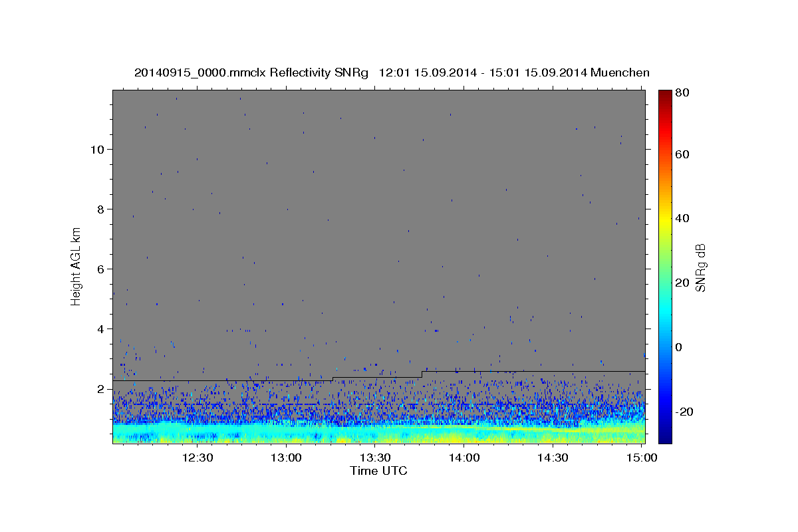Click the 14:30 time tick label
Viewport: 798px width, 532px height.
[553, 458]
